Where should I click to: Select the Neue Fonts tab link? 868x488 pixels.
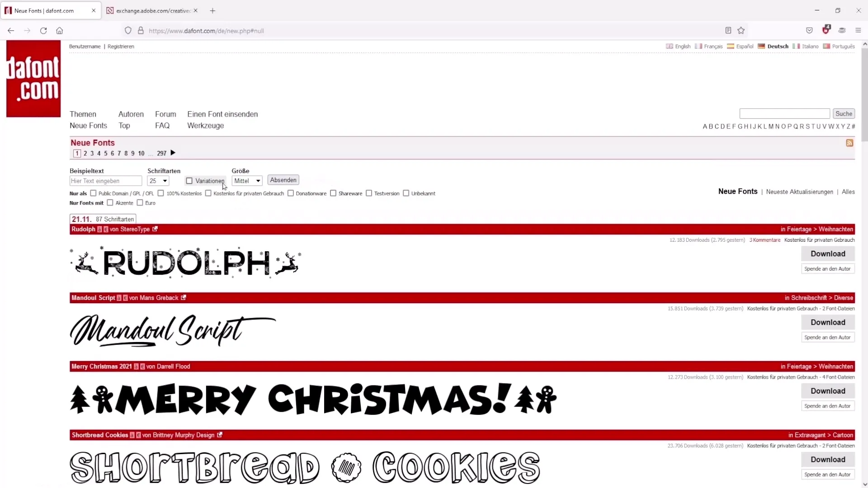[88, 126]
